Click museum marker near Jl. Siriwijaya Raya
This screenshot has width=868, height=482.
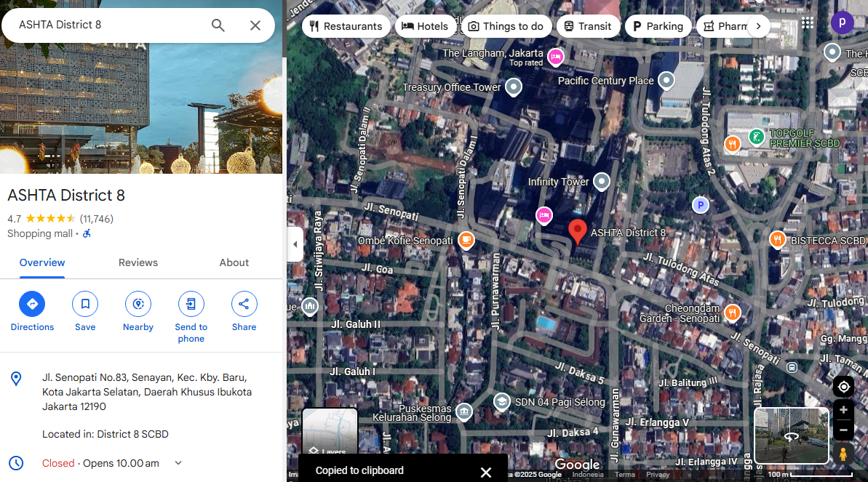(x=310, y=306)
